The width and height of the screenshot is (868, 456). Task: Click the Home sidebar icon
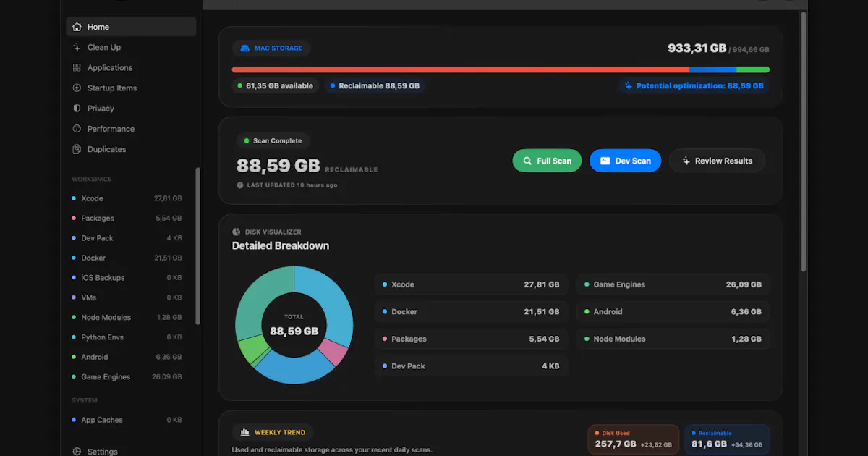(x=77, y=27)
